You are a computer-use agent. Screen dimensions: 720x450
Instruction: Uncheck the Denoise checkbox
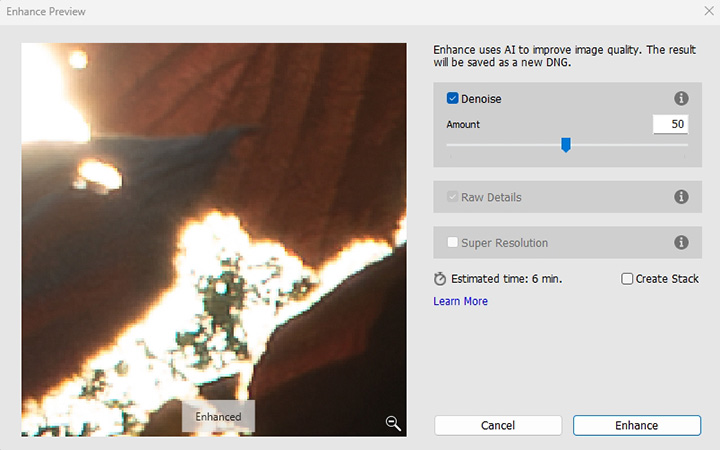coord(453,99)
